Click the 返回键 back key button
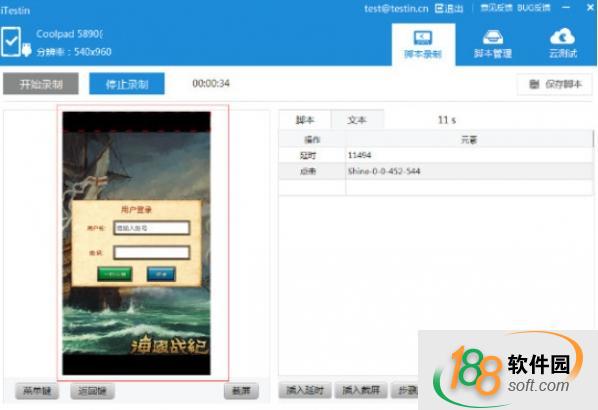 click(92, 391)
